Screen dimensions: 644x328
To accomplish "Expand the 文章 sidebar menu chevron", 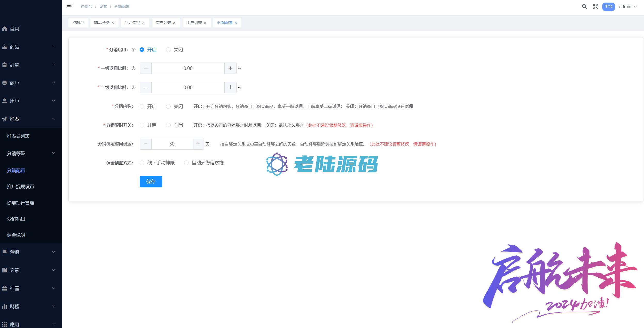I will pyautogui.click(x=54, y=270).
